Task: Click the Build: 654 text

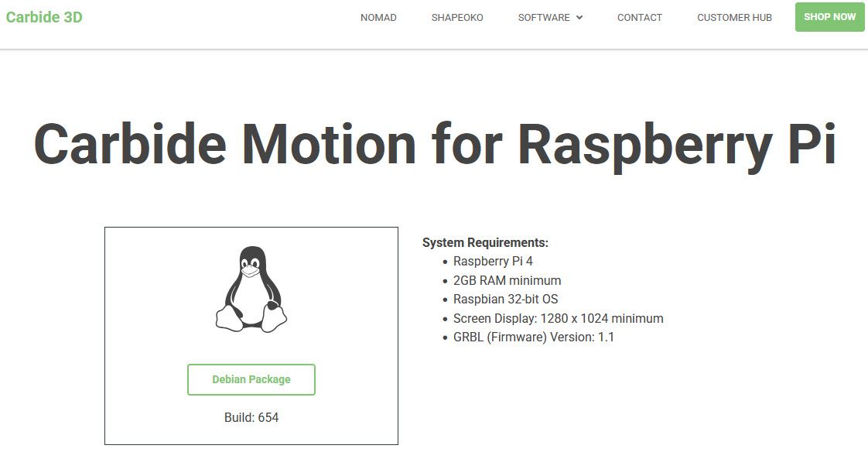Action: pos(251,417)
